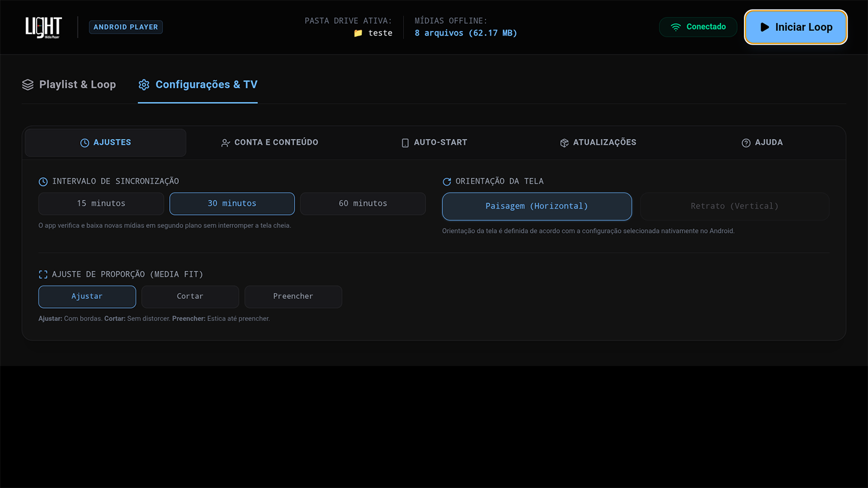This screenshot has height=488, width=868.
Task: Click the Android Player badge
Action: pyautogui.click(x=126, y=27)
